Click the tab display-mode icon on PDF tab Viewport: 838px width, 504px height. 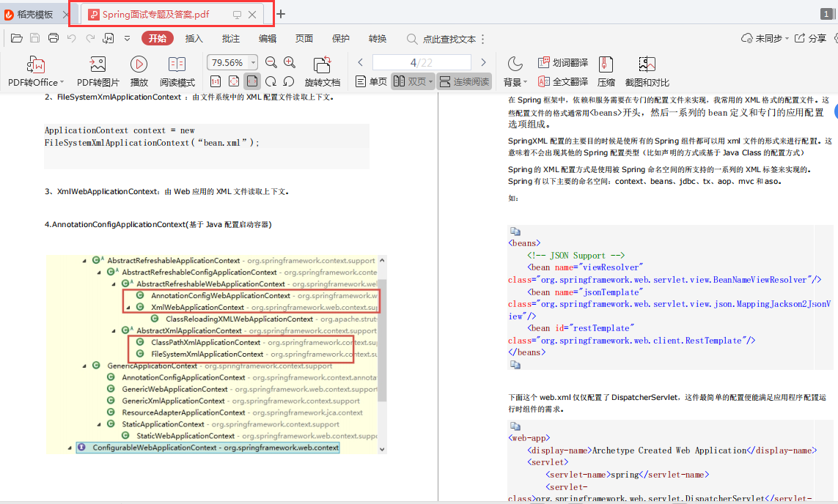[237, 15]
